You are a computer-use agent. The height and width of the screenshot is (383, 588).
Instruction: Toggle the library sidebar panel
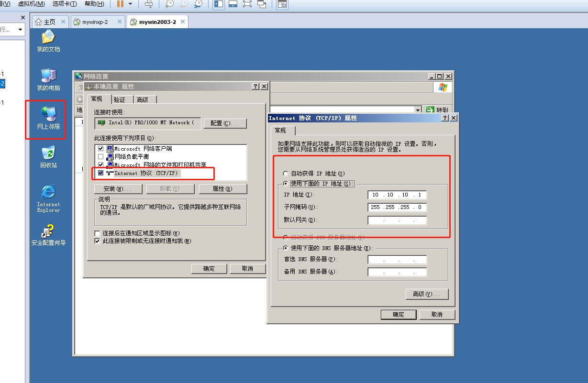point(220,5)
